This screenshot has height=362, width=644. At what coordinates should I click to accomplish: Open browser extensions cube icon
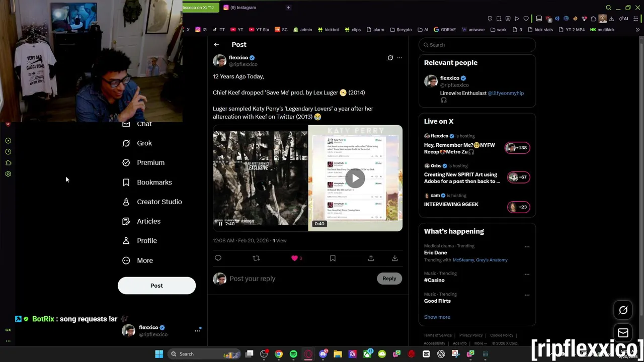[x=593, y=19]
